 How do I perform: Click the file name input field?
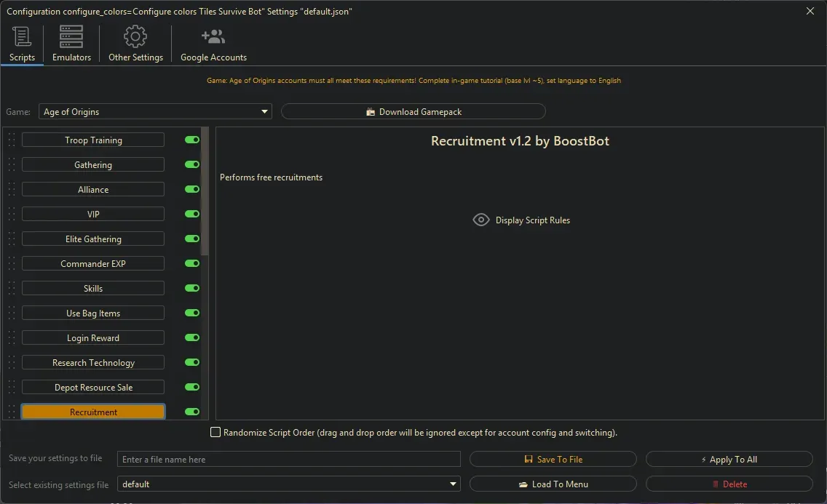(x=288, y=458)
